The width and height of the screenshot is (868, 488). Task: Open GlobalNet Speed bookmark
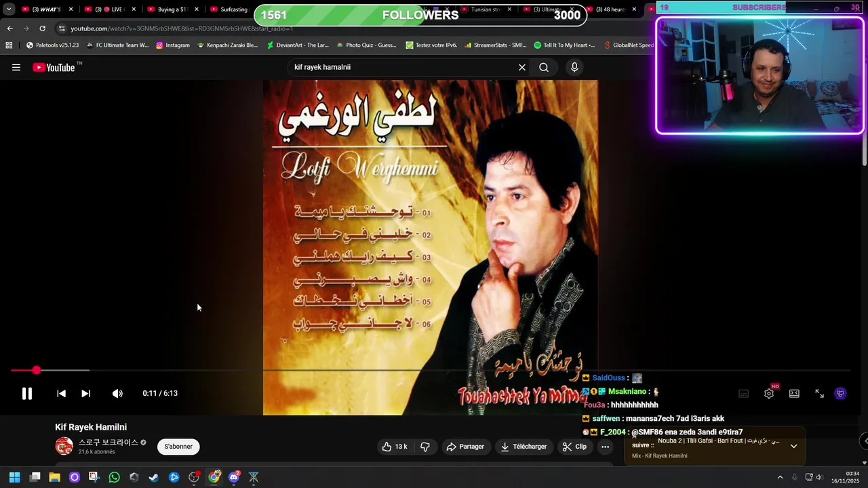tap(628, 45)
